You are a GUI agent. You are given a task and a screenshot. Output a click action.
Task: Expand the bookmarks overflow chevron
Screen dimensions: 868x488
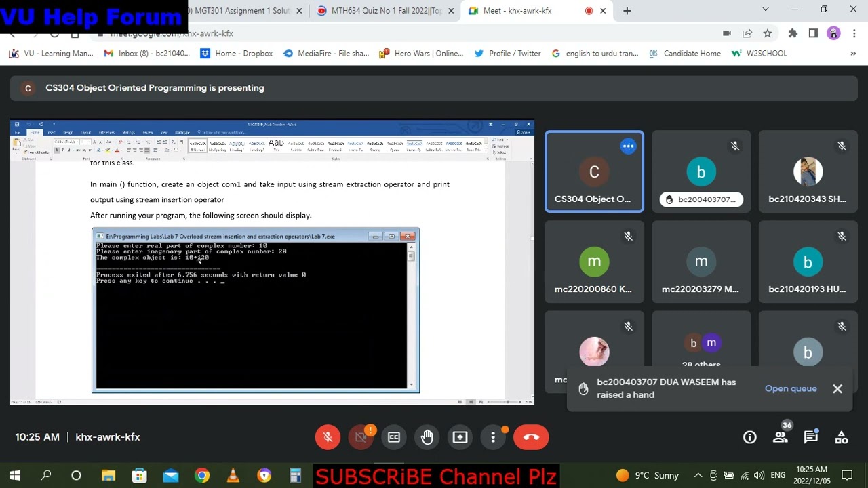click(853, 54)
